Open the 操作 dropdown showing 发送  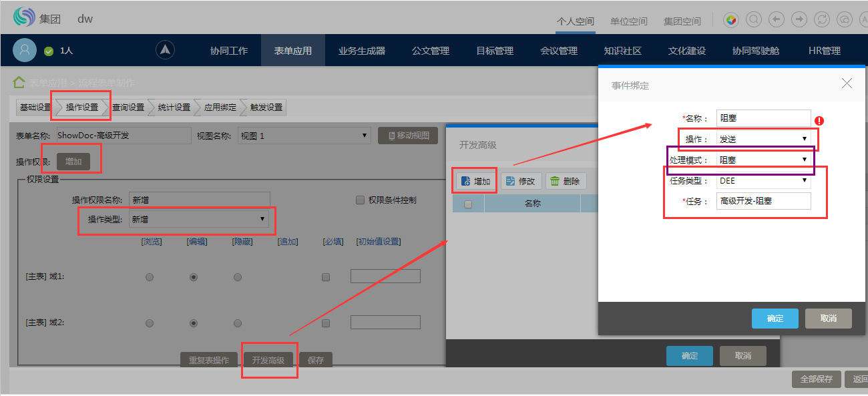(763, 139)
